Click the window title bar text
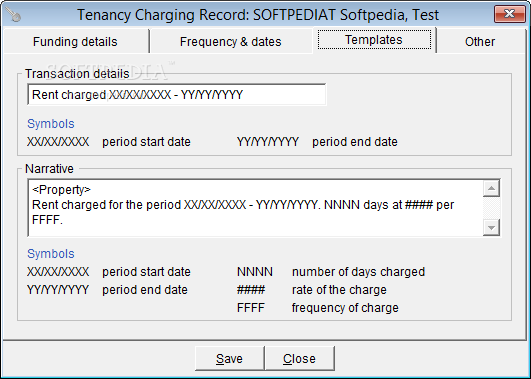The height and width of the screenshot is (379, 531). 258,15
